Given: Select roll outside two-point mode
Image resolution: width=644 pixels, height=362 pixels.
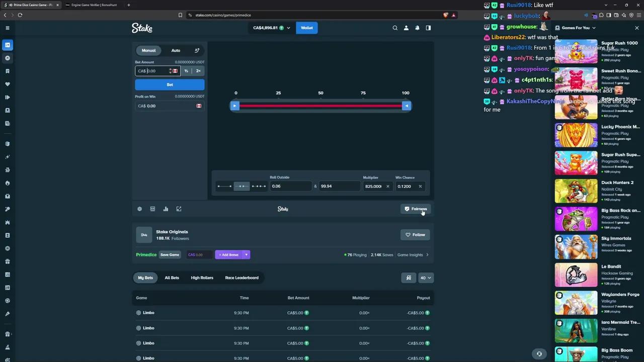Looking at the screenshot, I should (242, 186).
